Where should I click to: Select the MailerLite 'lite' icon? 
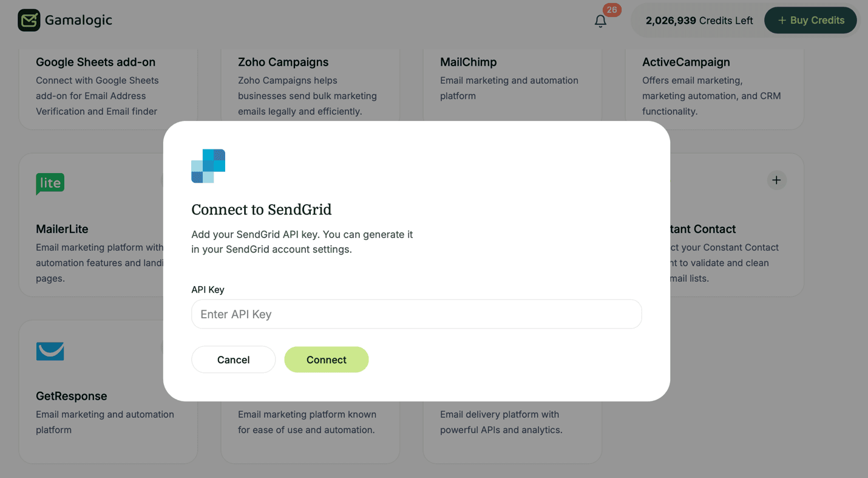50,184
